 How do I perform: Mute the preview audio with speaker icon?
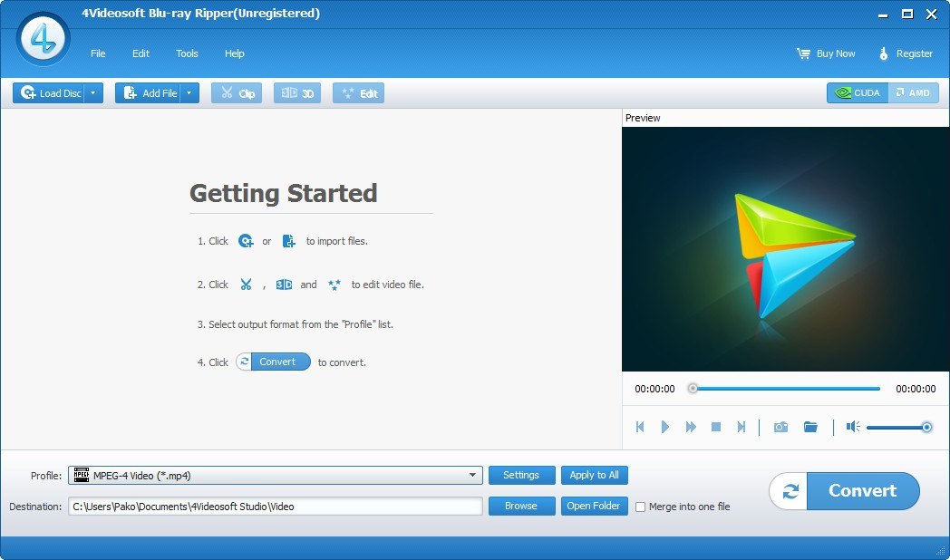851,426
